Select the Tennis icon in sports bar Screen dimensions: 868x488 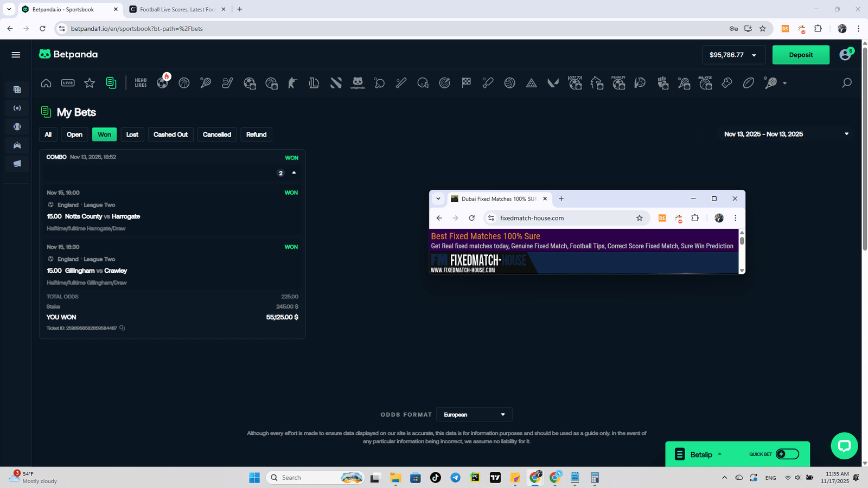coord(205,83)
